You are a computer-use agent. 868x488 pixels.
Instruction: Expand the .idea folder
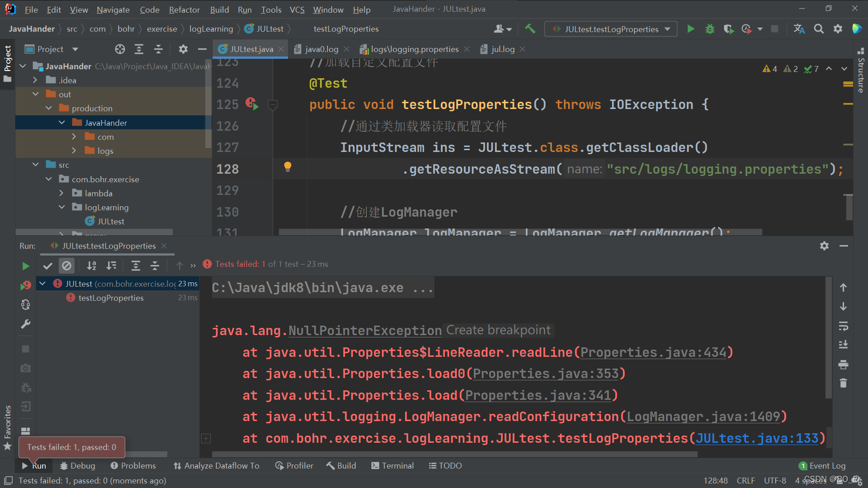pyautogui.click(x=35, y=80)
